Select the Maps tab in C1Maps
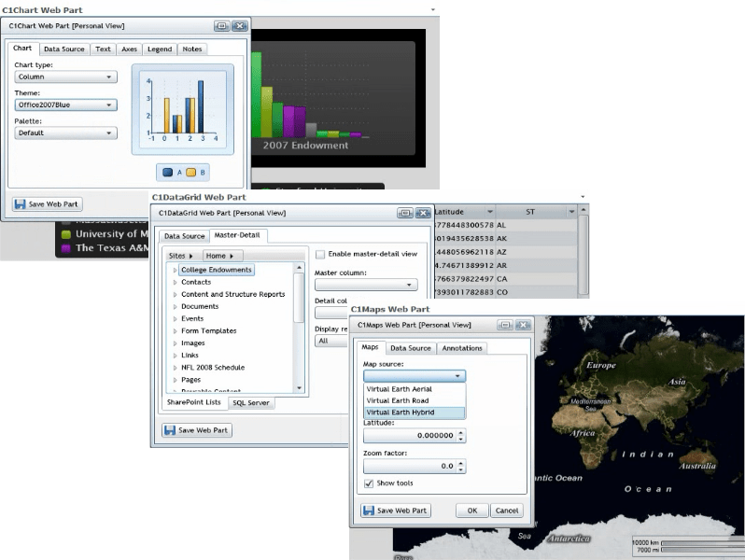Viewport: 745px width, 560px height. click(370, 347)
